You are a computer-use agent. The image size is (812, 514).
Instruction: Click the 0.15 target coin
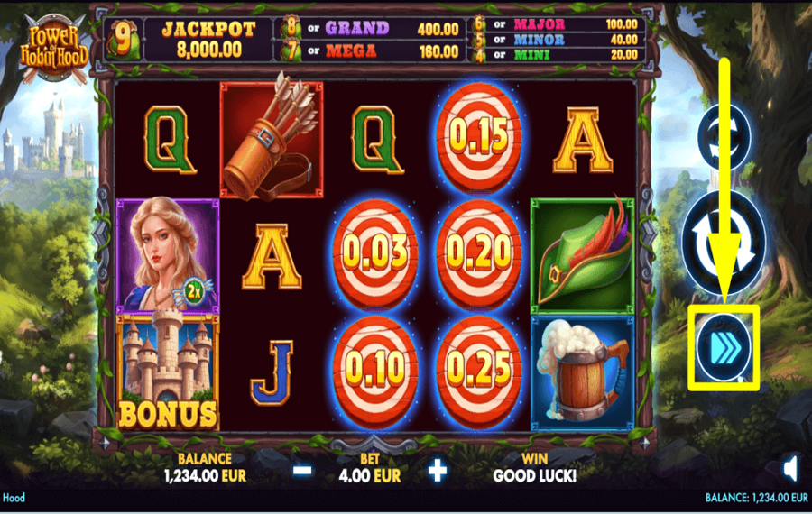pyautogui.click(x=478, y=137)
